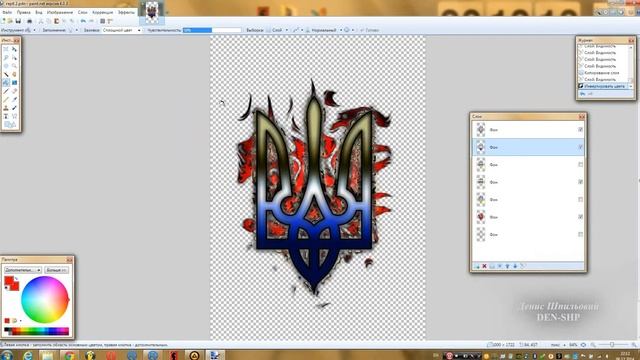The height and width of the screenshot is (360, 640).
Task: Select the Gradient tool
Action: [14, 82]
